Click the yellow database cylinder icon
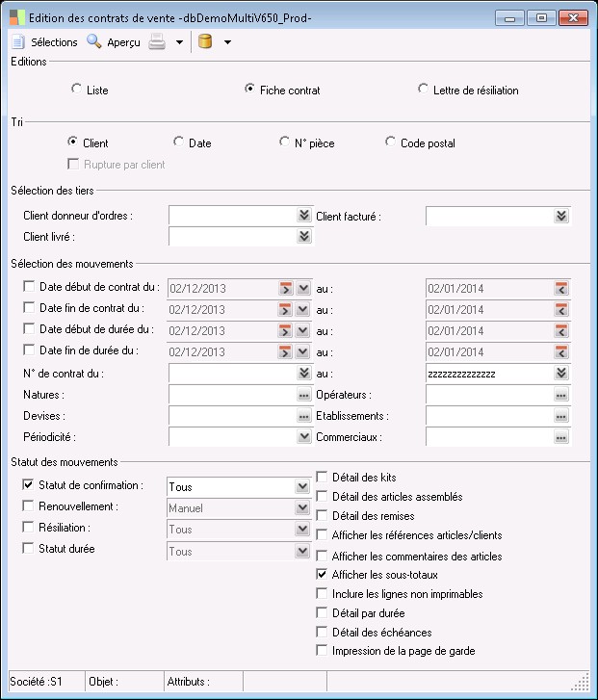 point(204,41)
